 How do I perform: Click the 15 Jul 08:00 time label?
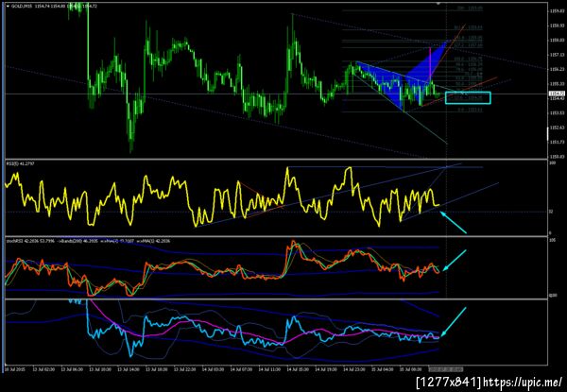[x=410, y=370]
